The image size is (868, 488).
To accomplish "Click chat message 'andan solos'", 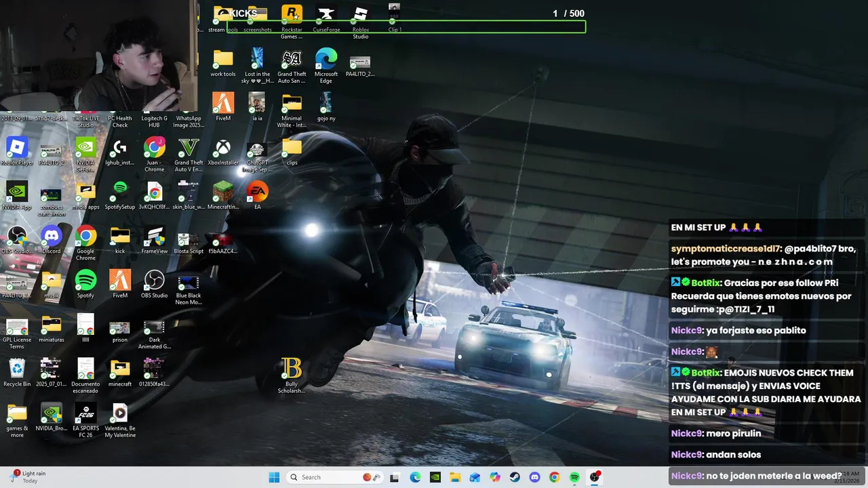I will [x=734, y=455].
